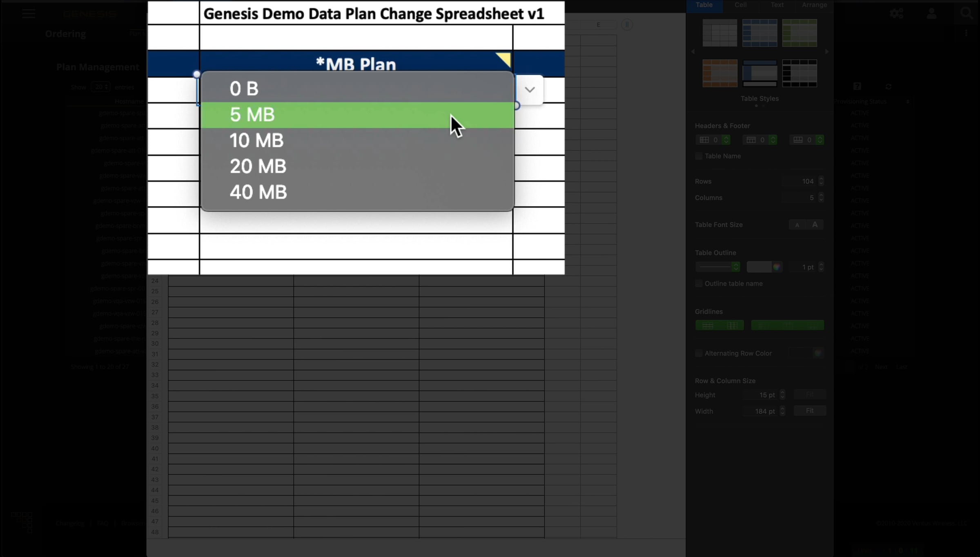This screenshot has height=557, width=980.
Task: Click the search magnifier icon
Action: 967,13
